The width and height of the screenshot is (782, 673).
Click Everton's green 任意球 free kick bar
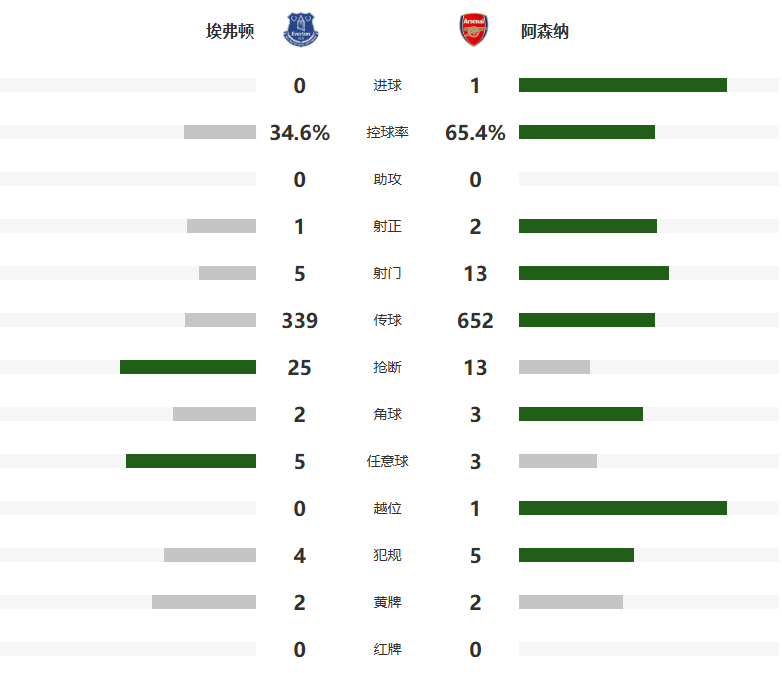(x=191, y=461)
